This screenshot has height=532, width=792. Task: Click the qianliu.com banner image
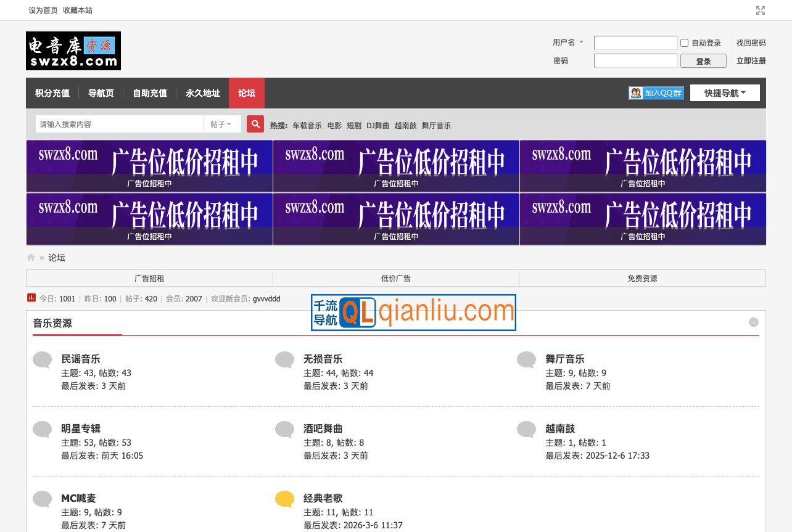click(x=413, y=313)
